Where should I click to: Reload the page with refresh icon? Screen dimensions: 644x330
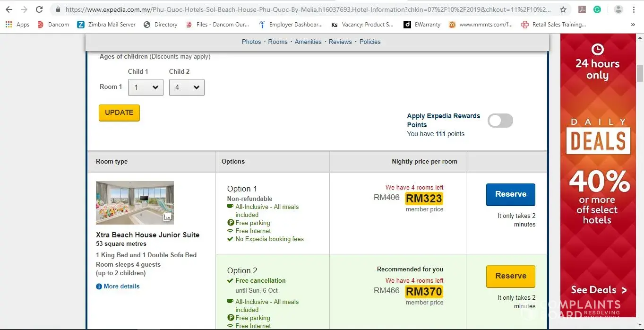(39, 9)
